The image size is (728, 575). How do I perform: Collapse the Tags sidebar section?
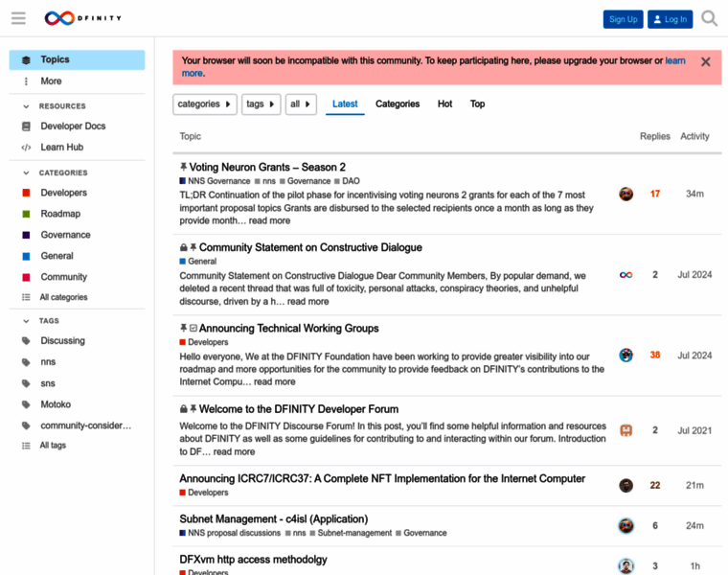(x=26, y=321)
